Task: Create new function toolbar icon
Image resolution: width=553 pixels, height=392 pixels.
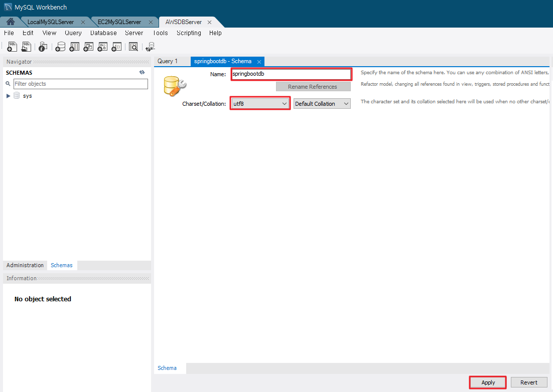Action: point(116,47)
